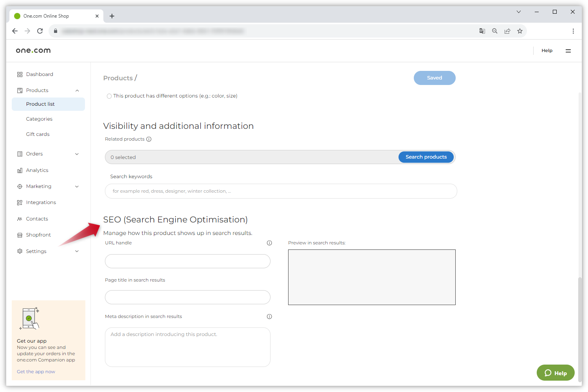The height and width of the screenshot is (392, 588).
Task: Expand the Settings sidebar section
Action: pos(77,251)
